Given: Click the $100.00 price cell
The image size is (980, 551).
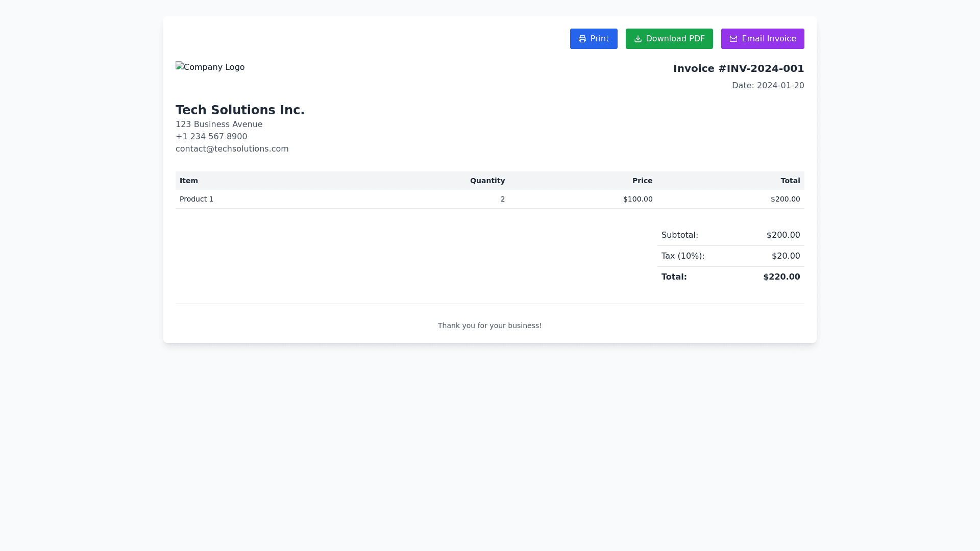Looking at the screenshot, I should (638, 199).
